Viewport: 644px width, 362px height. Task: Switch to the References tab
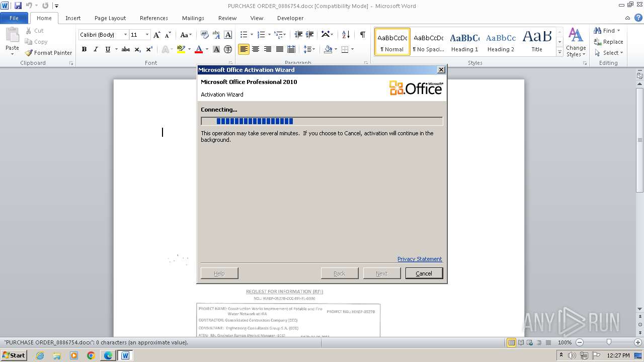pos(154,18)
